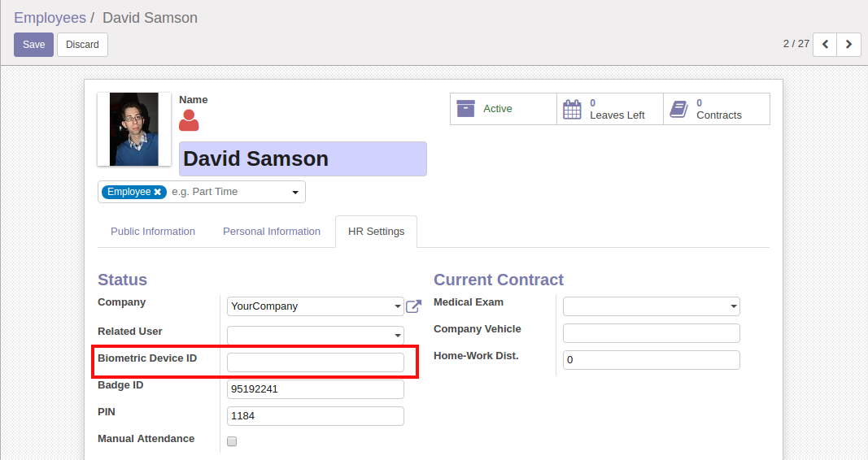868x460 pixels.
Task: Click David Samson's profile photo
Action: pyautogui.click(x=134, y=129)
